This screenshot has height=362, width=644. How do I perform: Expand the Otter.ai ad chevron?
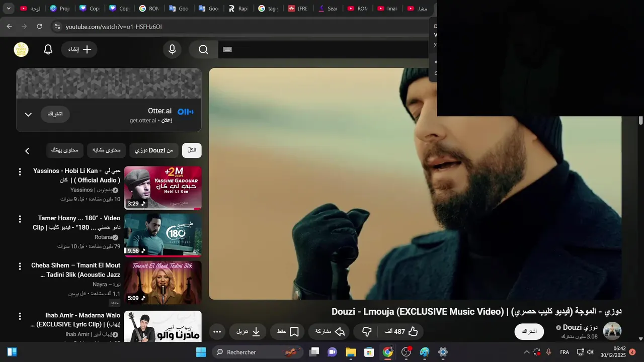click(28, 114)
